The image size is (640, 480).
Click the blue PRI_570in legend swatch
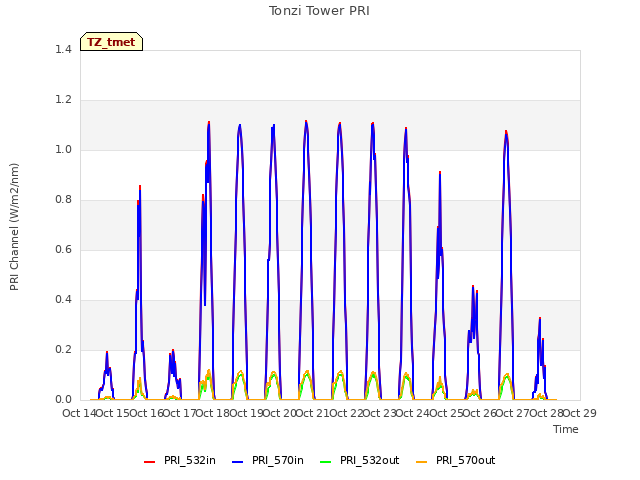238,462
